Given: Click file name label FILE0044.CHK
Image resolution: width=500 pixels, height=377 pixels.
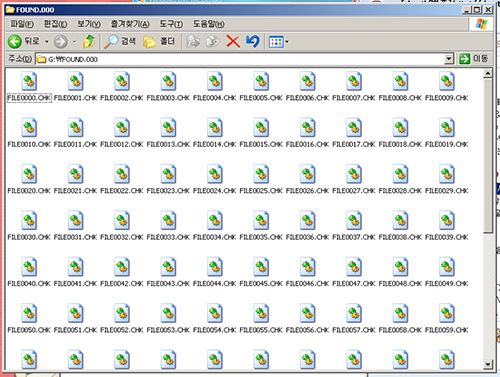Looking at the screenshot, I should [x=215, y=283].
